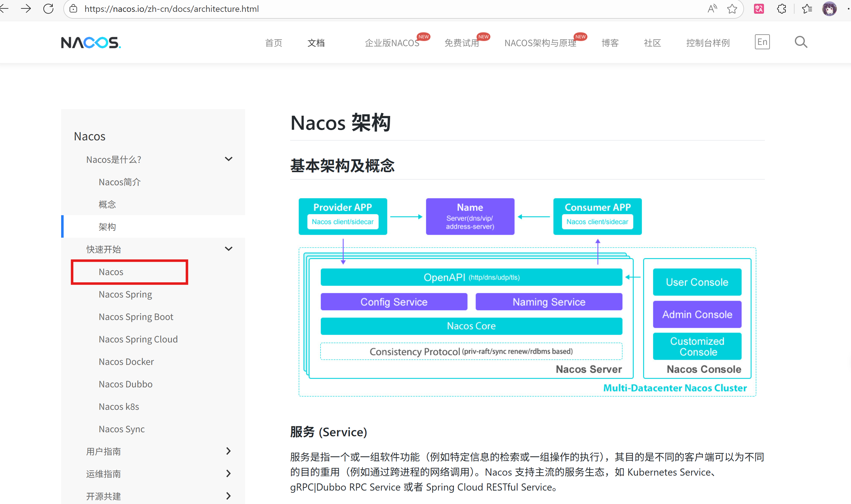Click the translate page icon
The width and height of the screenshot is (851, 504).
point(759,9)
